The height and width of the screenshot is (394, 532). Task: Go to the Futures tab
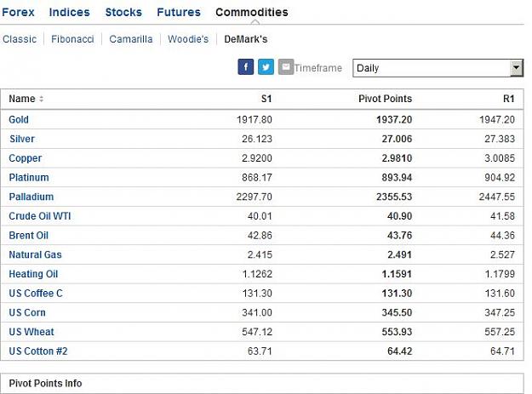pyautogui.click(x=179, y=12)
